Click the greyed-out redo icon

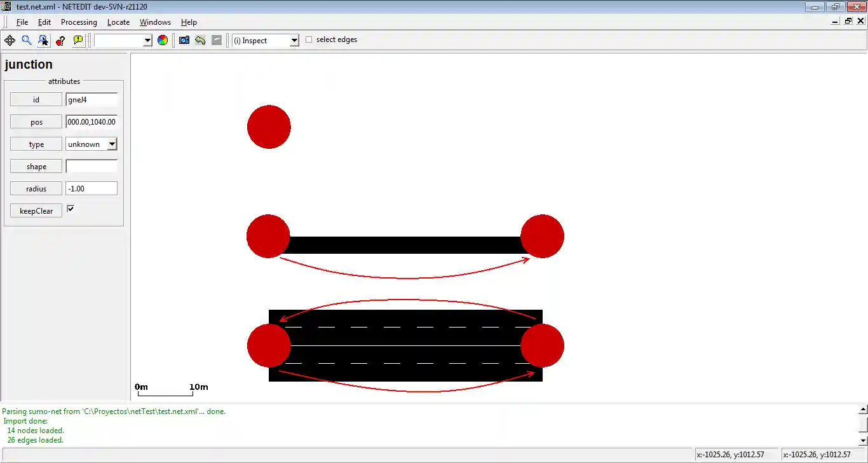click(217, 40)
